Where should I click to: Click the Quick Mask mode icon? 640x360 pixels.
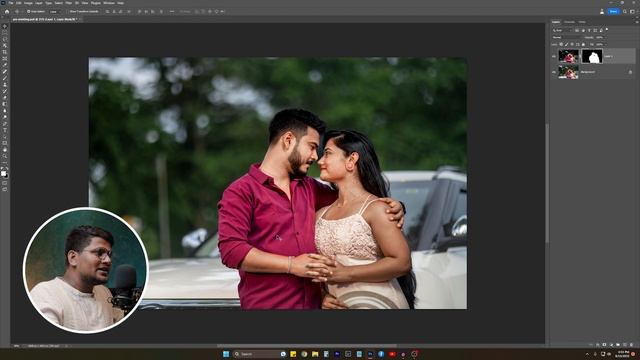[x=5, y=182]
